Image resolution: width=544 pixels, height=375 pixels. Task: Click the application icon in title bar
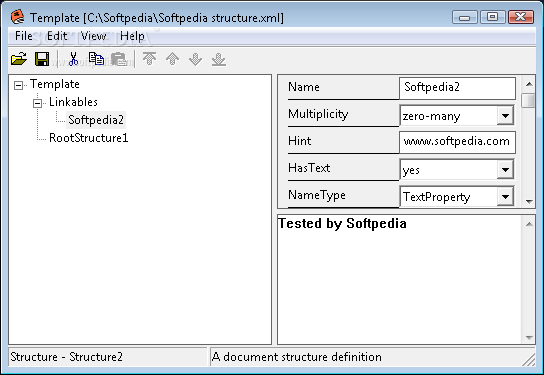[x=17, y=17]
